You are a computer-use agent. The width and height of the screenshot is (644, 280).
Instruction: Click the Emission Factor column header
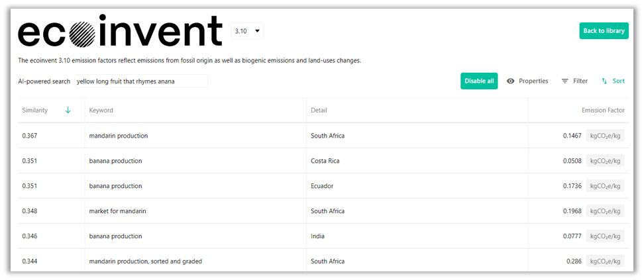coord(603,111)
